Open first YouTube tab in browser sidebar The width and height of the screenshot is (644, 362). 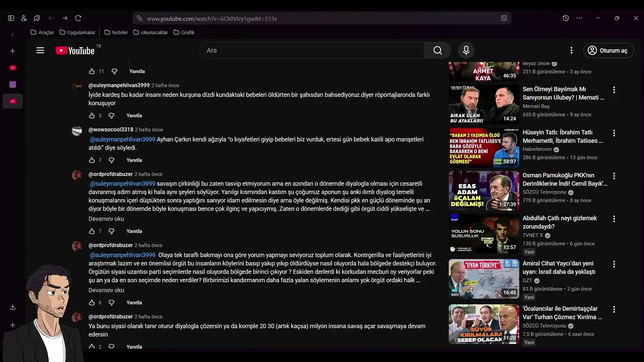[x=13, y=68]
